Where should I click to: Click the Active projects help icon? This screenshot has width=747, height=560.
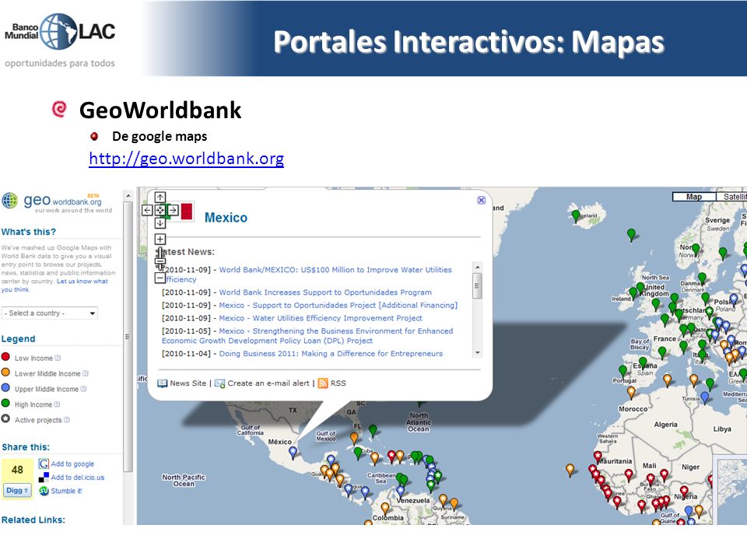point(67,419)
